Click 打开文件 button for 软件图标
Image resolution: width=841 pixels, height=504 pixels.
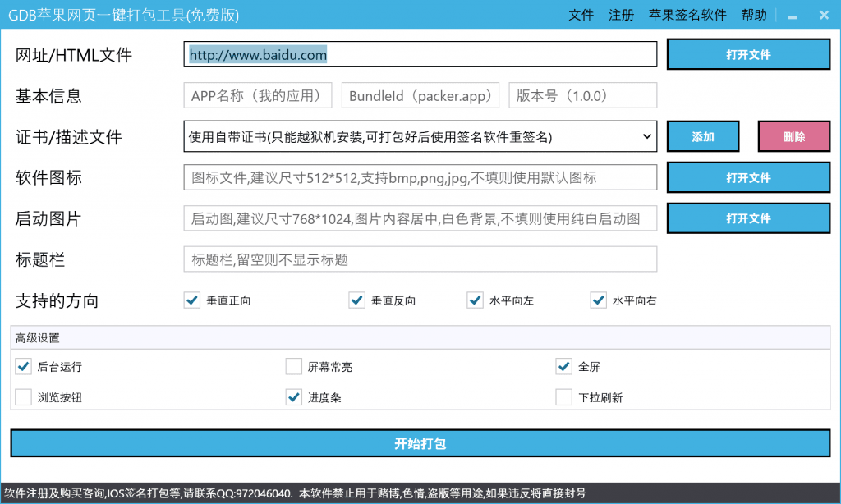(x=748, y=177)
